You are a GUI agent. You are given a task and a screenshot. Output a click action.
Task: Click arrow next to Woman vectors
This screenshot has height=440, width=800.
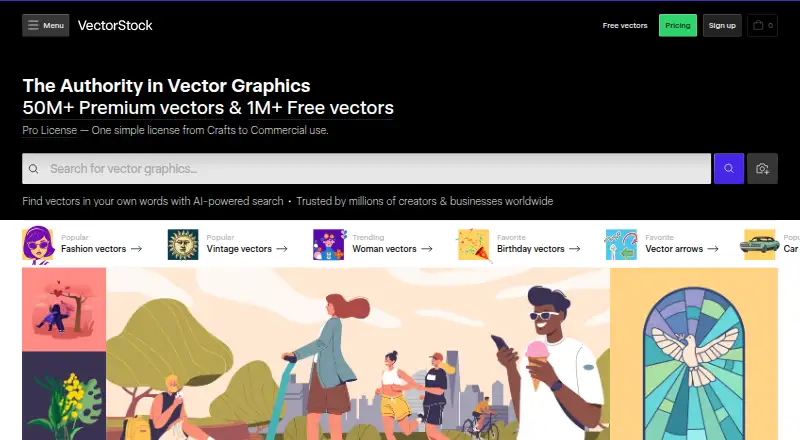pos(427,249)
